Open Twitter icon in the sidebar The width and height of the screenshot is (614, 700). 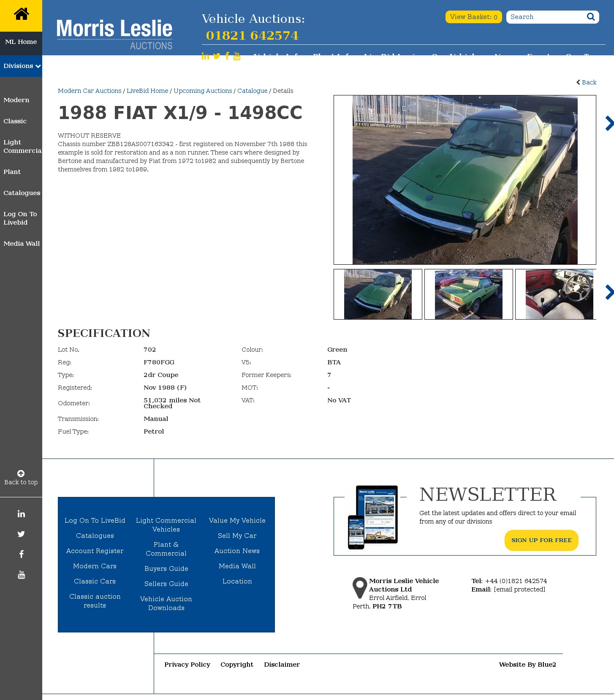[x=21, y=534]
